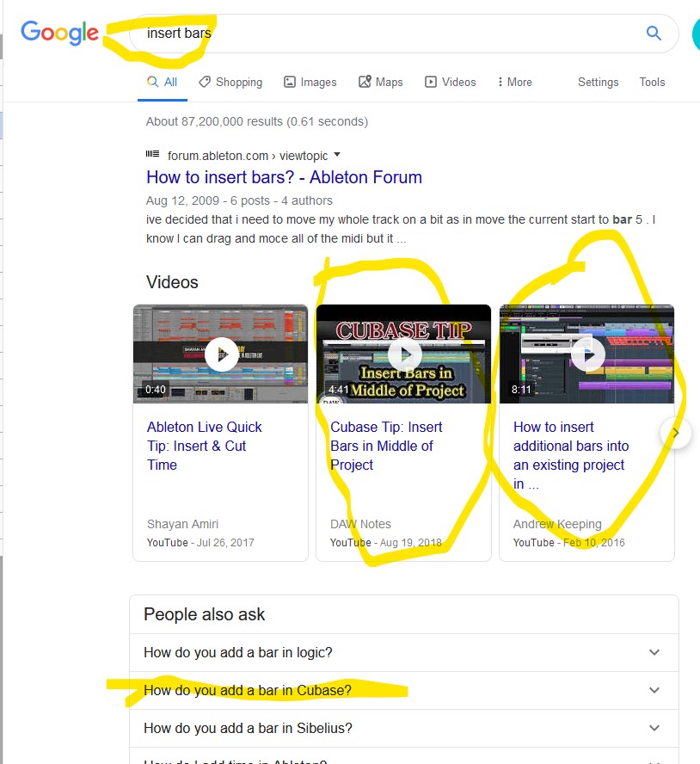
Task: Click the forum.ableton.com breadcrumb URL
Action: (x=248, y=156)
